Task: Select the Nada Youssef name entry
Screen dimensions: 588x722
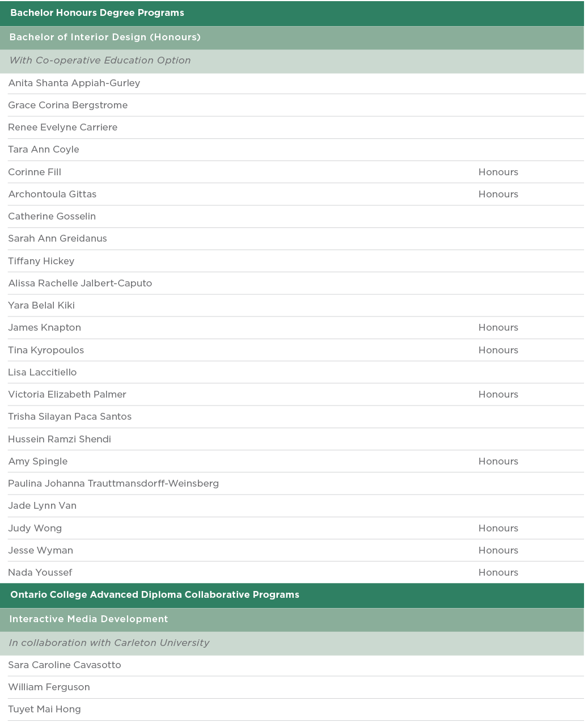Action: (x=40, y=572)
